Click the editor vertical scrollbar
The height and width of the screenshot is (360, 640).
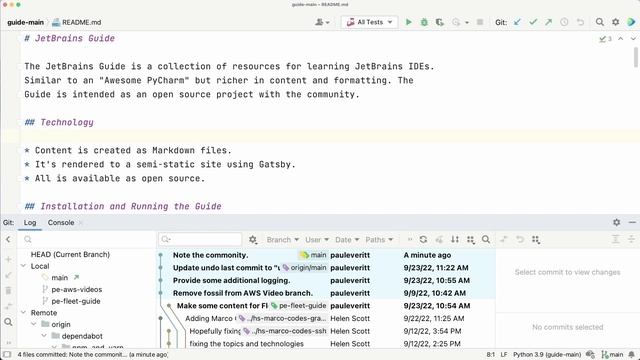(636, 57)
